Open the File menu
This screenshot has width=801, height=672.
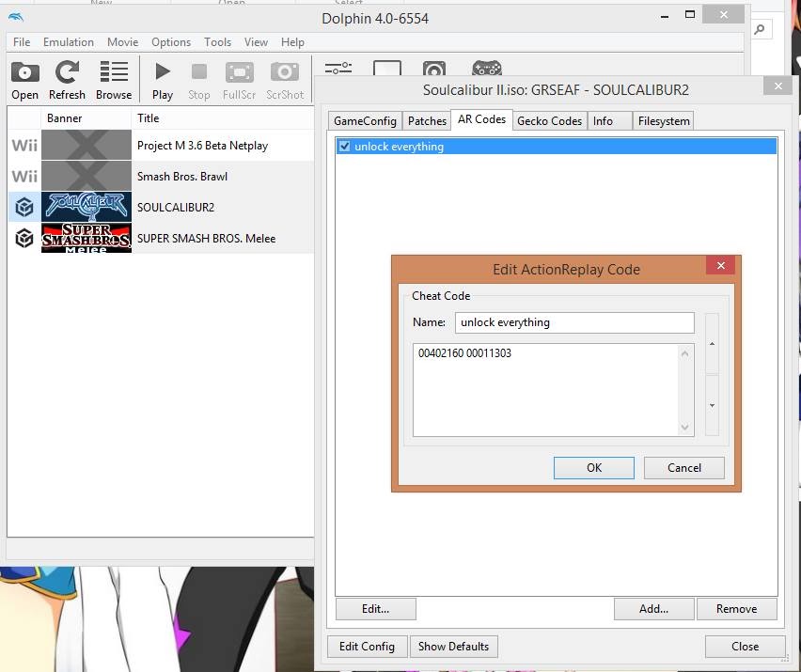(x=22, y=42)
